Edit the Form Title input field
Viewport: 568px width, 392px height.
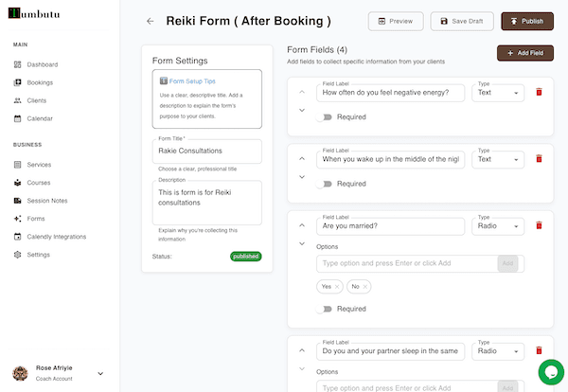point(206,151)
